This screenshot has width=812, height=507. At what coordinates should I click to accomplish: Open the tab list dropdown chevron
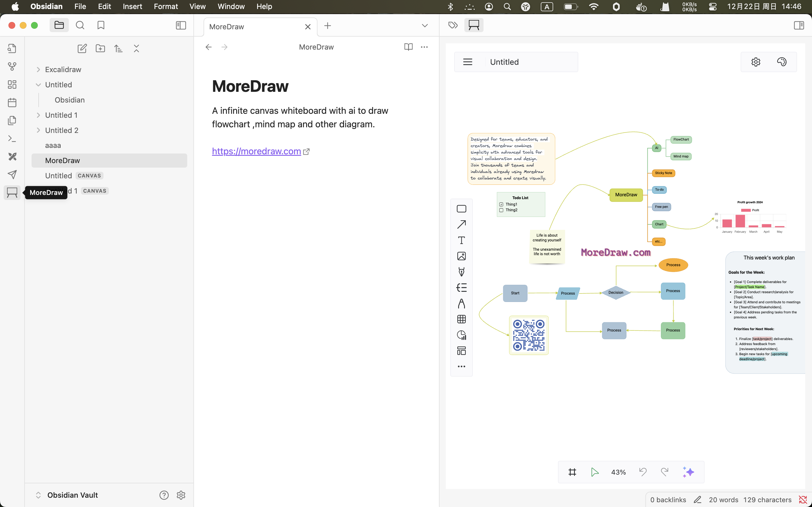425,26
